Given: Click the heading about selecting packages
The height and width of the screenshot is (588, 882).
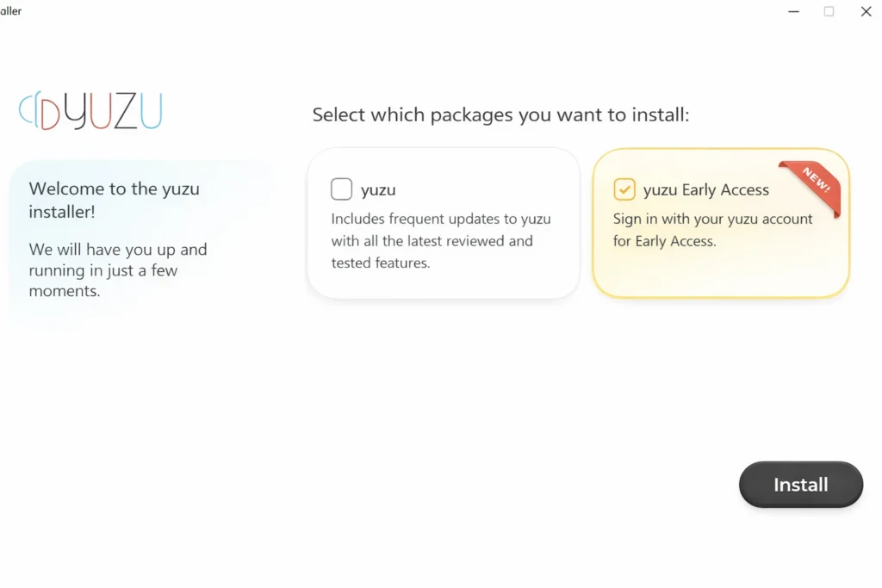Looking at the screenshot, I should (x=498, y=115).
